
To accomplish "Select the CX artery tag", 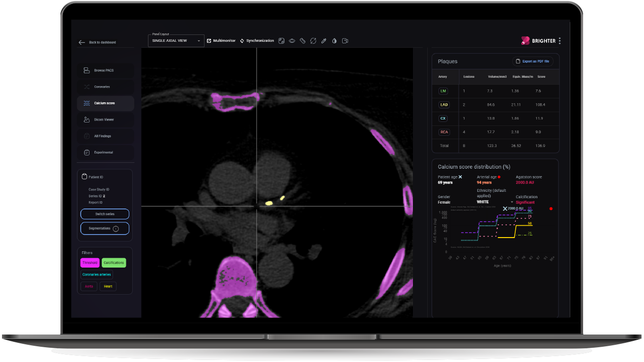I will (x=443, y=119).
